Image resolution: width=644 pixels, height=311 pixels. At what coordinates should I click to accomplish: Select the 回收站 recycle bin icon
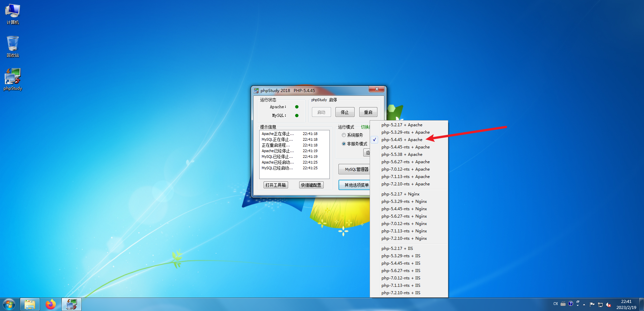coord(13,47)
